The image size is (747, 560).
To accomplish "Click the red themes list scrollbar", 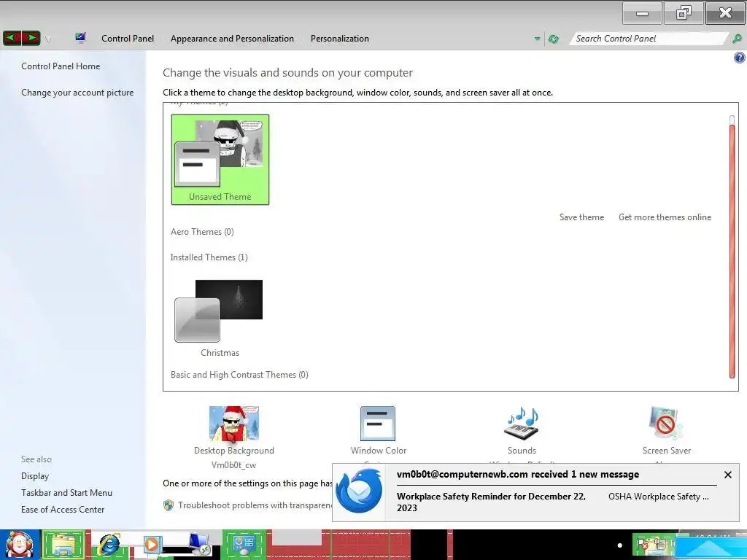I will 732,251.
